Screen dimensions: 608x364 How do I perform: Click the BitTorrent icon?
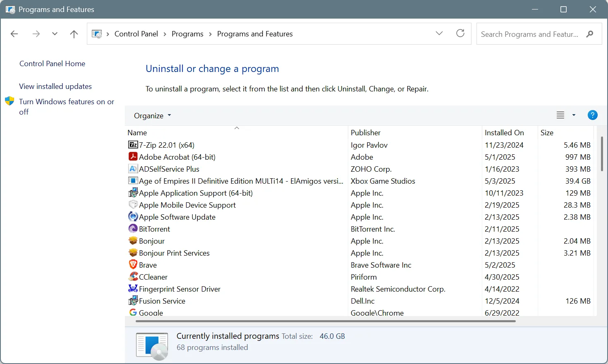pyautogui.click(x=133, y=229)
